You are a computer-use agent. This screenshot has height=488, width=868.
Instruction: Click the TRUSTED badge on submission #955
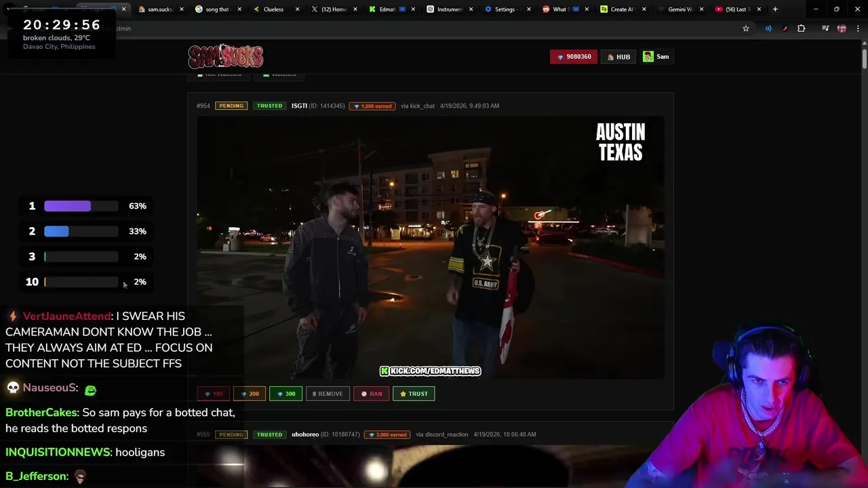point(269,434)
